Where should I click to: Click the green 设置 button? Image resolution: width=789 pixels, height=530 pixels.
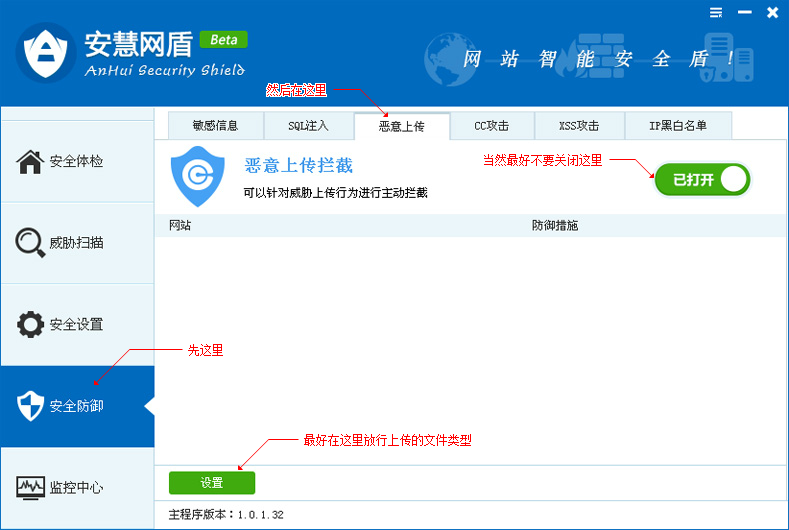(212, 483)
